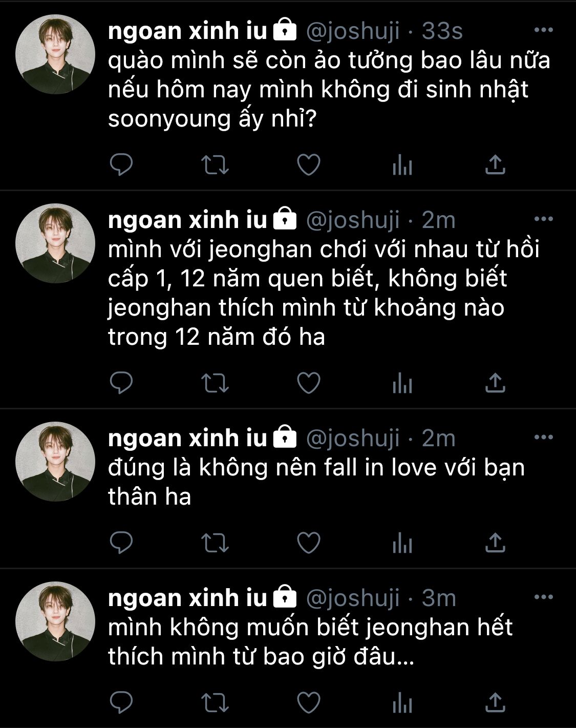View analytics of the 33s tweet
This screenshot has width=576, height=728.
pyautogui.click(x=402, y=165)
